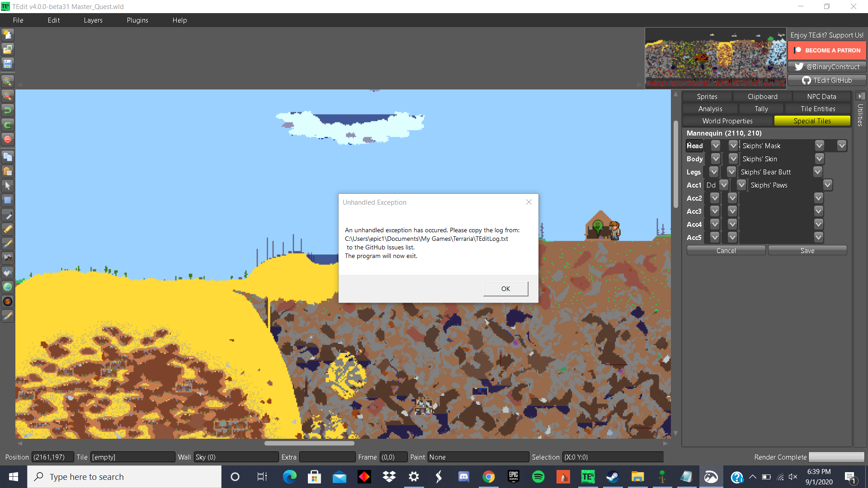Select the Fill tool
This screenshot has width=868, height=488.
point(7,272)
